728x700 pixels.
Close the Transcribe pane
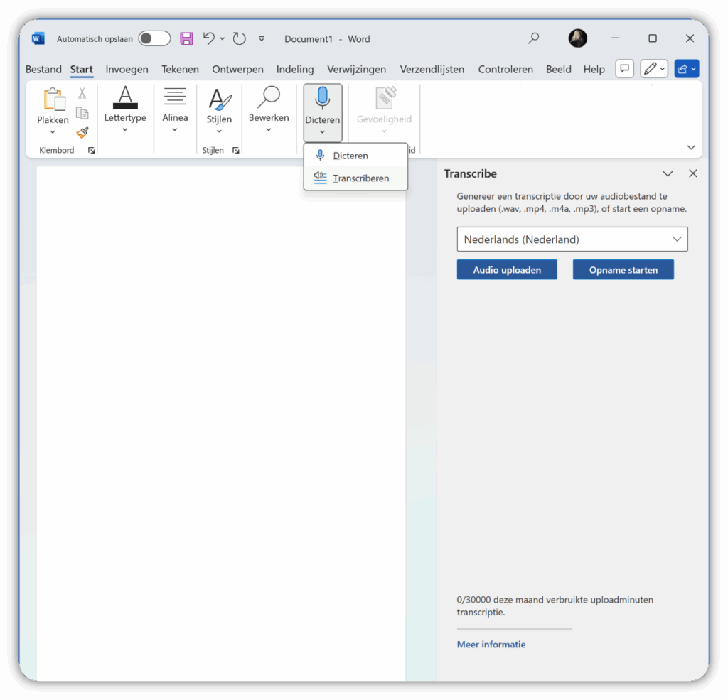[x=693, y=173]
